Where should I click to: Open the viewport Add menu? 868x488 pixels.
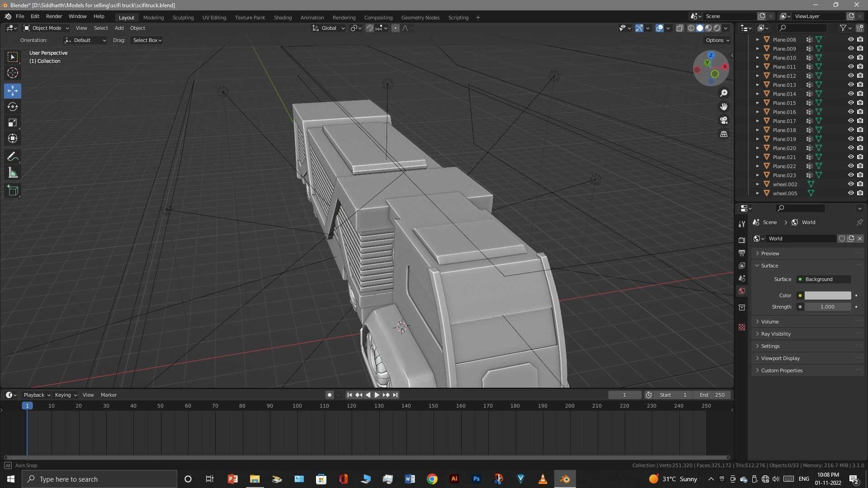tap(119, 28)
